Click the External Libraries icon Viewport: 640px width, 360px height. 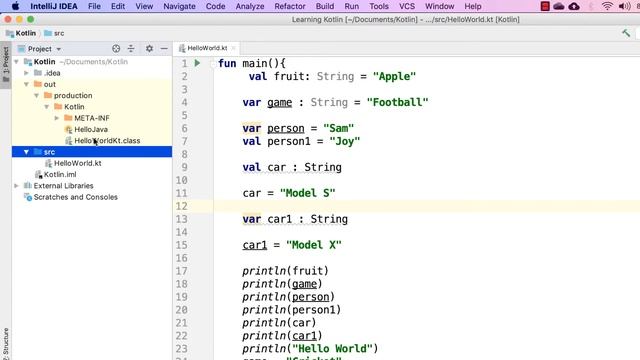[28, 186]
